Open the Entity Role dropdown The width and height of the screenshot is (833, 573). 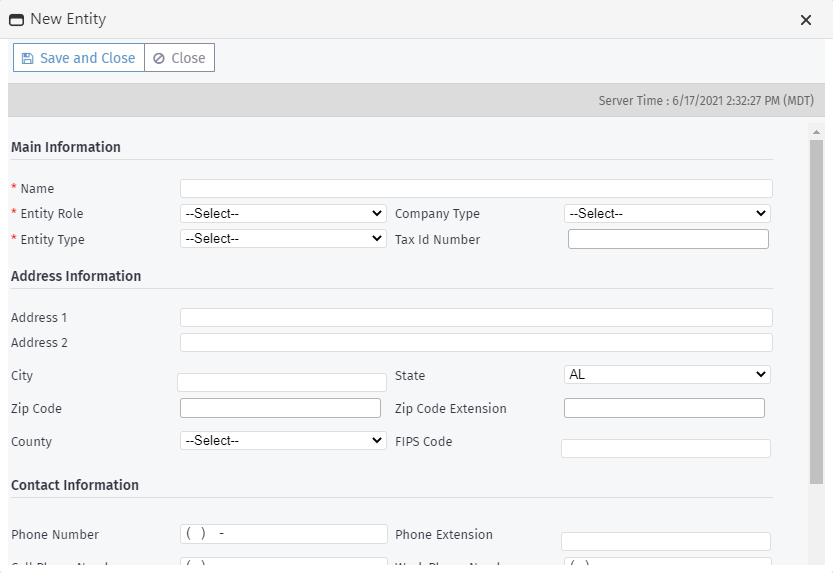coord(283,213)
